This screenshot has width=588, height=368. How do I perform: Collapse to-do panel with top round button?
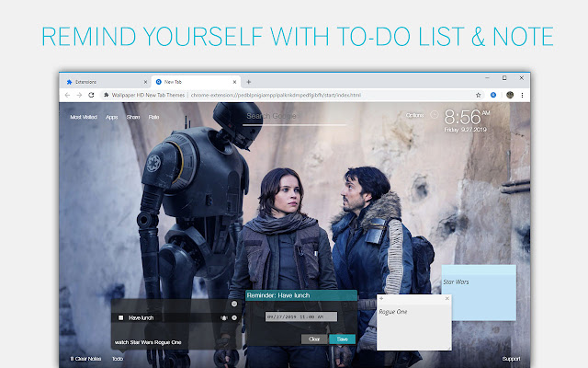click(x=234, y=304)
